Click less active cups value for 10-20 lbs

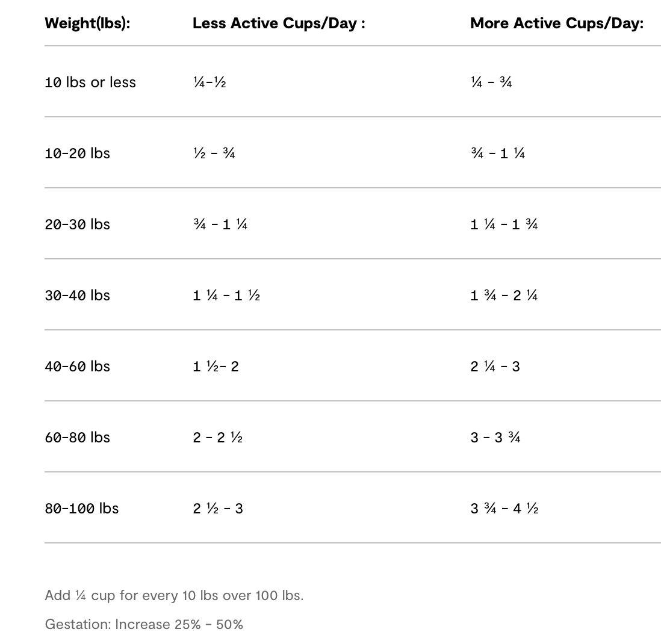[x=214, y=153]
